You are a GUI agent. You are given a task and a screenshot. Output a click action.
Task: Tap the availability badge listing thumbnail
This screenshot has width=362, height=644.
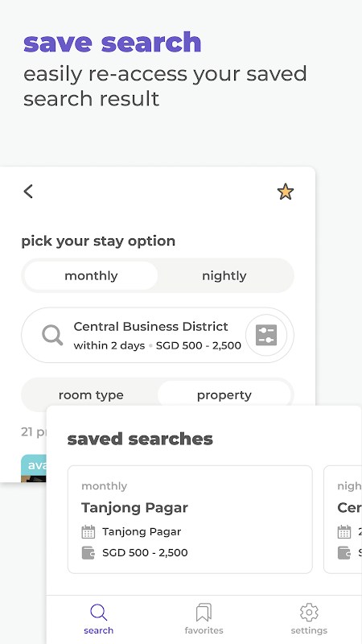pyautogui.click(x=34, y=469)
